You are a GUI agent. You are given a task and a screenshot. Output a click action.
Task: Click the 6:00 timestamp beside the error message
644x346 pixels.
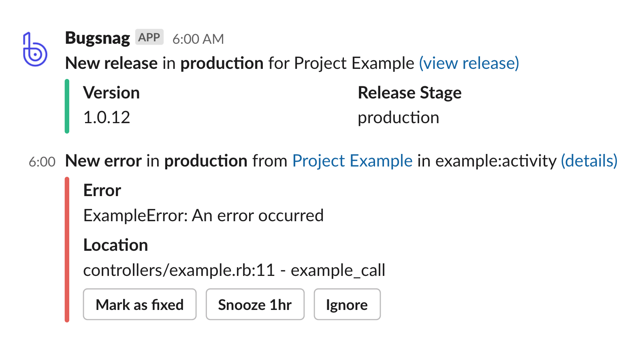tap(42, 162)
